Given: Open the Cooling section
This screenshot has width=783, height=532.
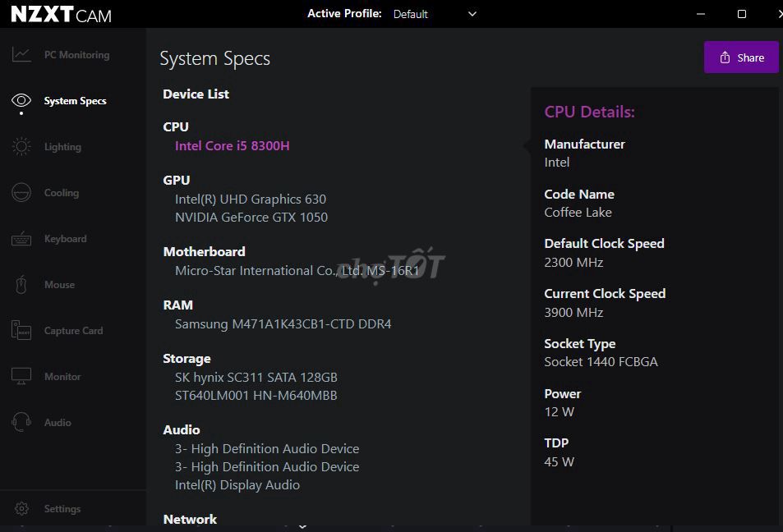Looking at the screenshot, I should click(62, 193).
